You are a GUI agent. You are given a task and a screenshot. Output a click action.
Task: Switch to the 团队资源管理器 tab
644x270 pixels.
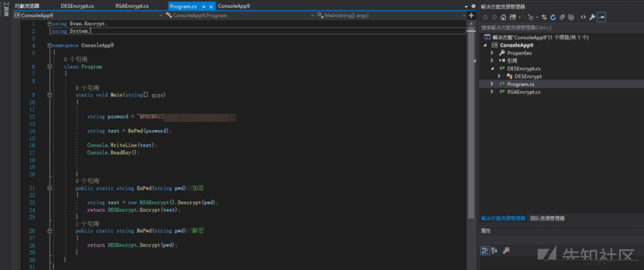tap(547, 218)
